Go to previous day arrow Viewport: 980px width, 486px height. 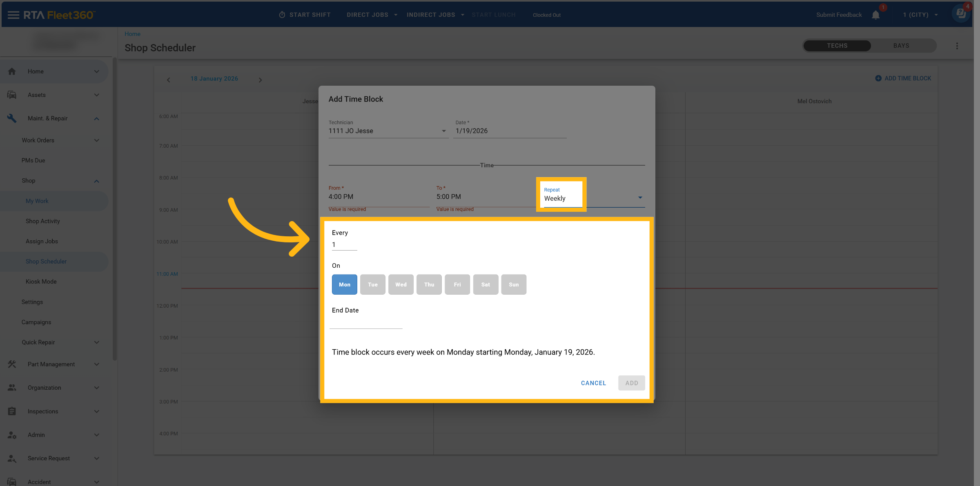[169, 80]
